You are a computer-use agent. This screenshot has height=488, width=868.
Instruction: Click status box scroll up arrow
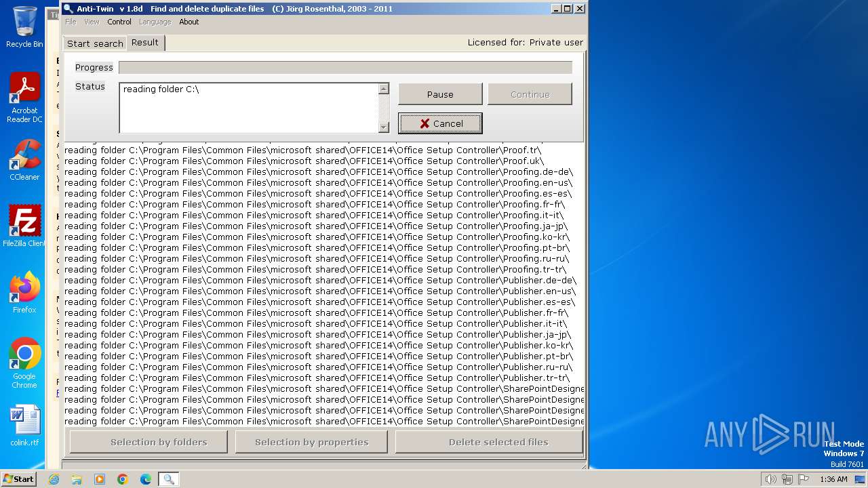click(x=384, y=89)
